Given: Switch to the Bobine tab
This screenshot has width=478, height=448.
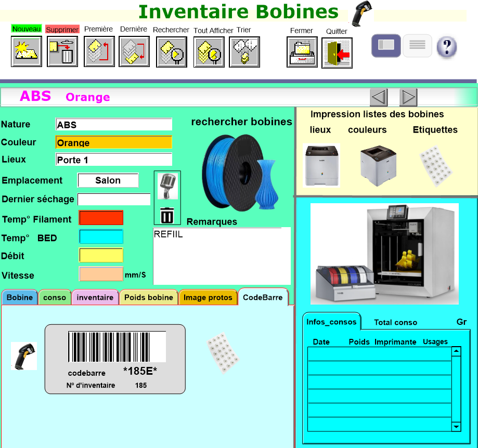Looking at the screenshot, I should coord(20,297).
